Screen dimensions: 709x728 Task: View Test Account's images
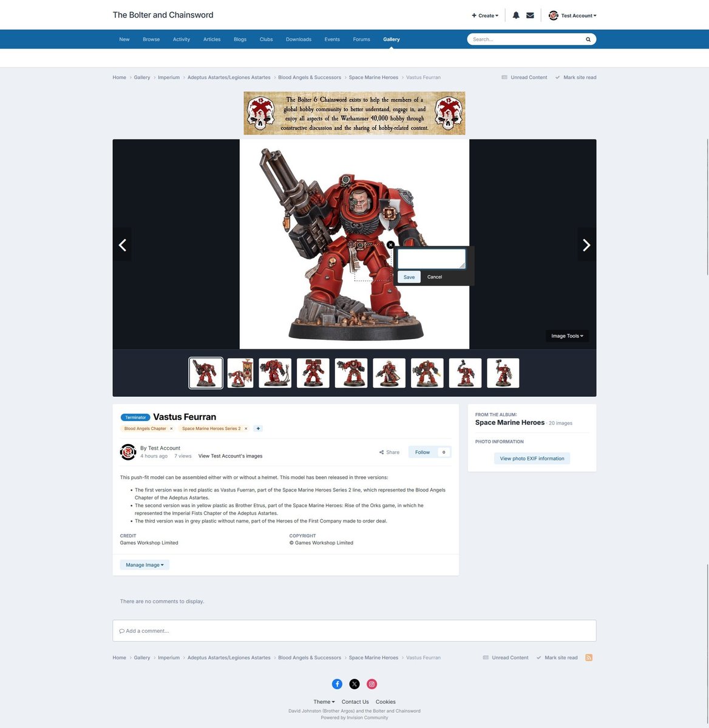point(231,456)
